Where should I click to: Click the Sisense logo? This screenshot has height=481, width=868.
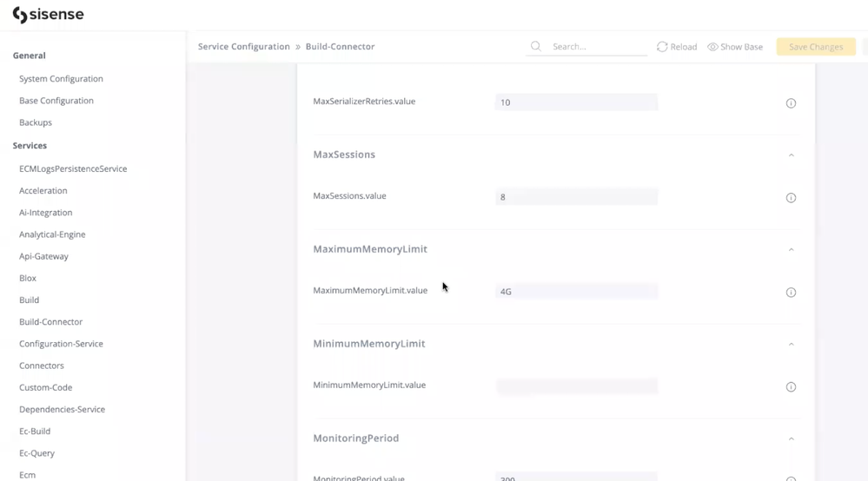click(x=48, y=15)
